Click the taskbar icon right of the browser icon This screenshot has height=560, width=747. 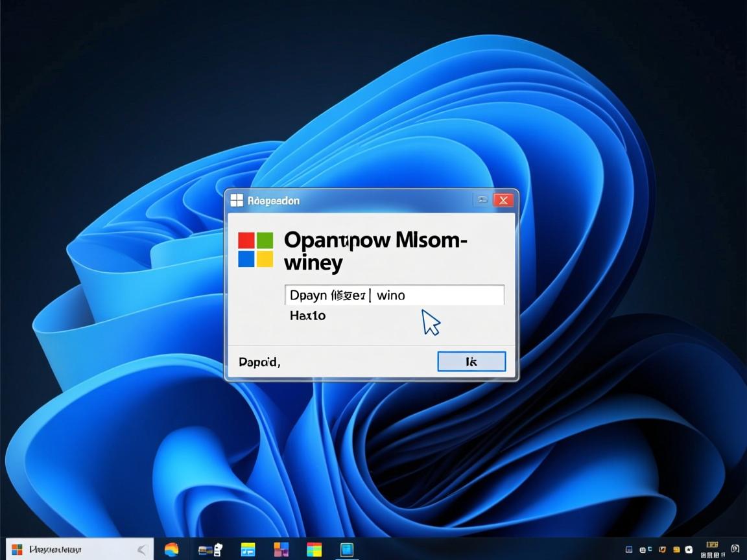210,550
